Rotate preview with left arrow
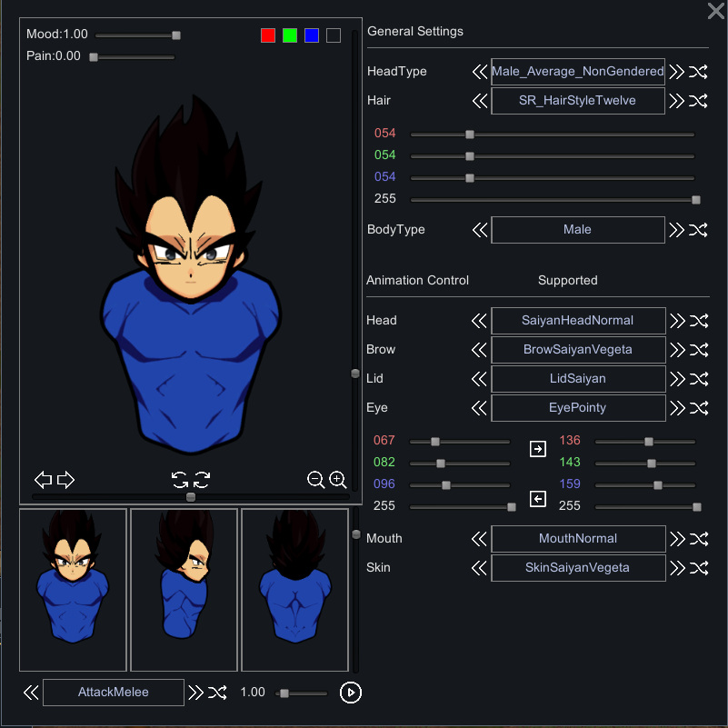 (44, 480)
